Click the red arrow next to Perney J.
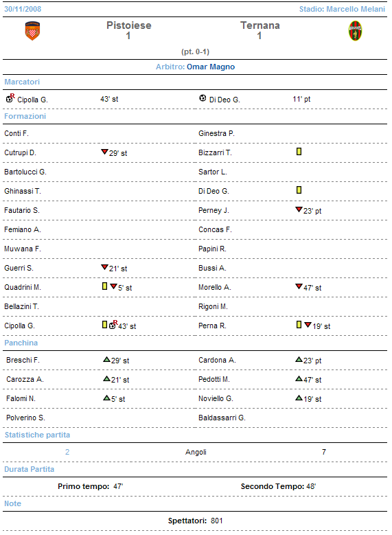 tap(299, 209)
